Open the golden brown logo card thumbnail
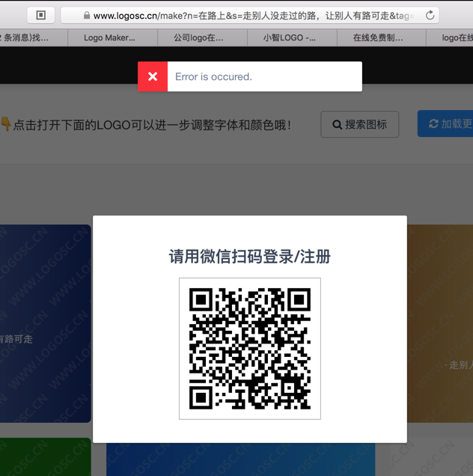Viewport: 473px width, 476px height. pos(440,323)
